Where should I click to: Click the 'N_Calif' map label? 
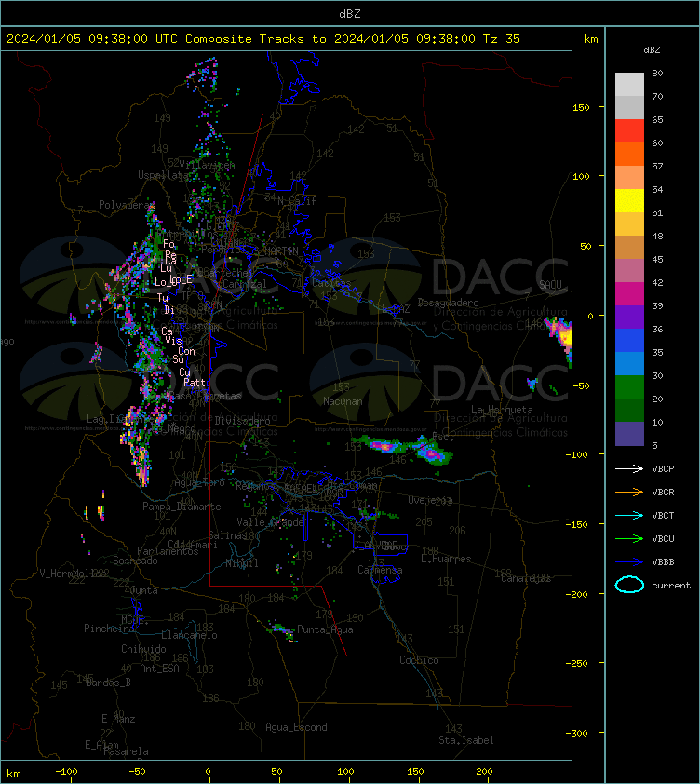[x=297, y=201]
